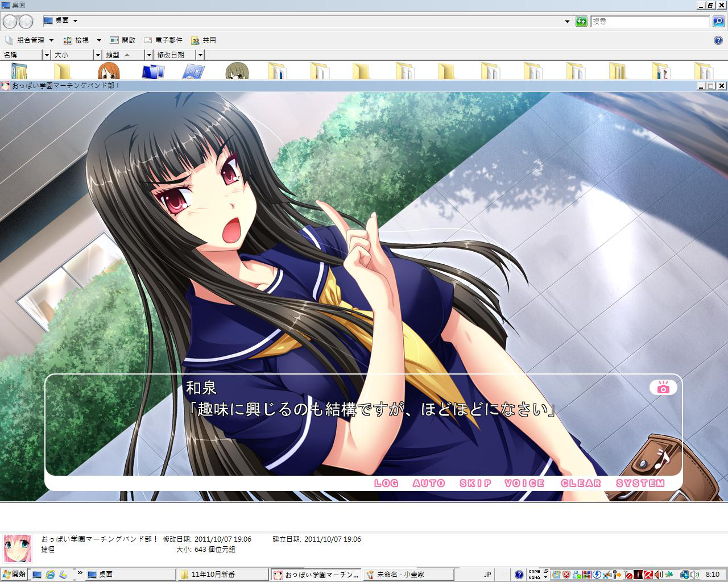728x582 pixels.
Task: Sort files by the 類型 column header
Action: click(x=124, y=55)
